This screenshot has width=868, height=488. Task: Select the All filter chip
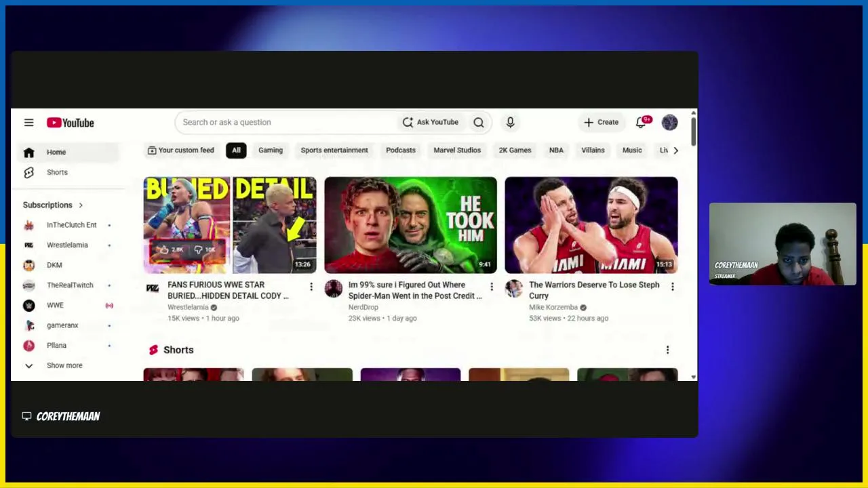236,150
